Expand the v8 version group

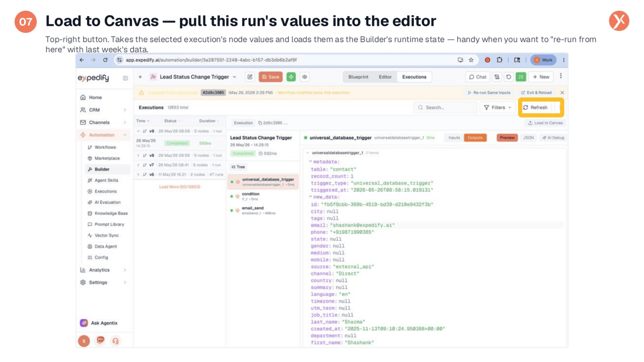[x=138, y=155]
